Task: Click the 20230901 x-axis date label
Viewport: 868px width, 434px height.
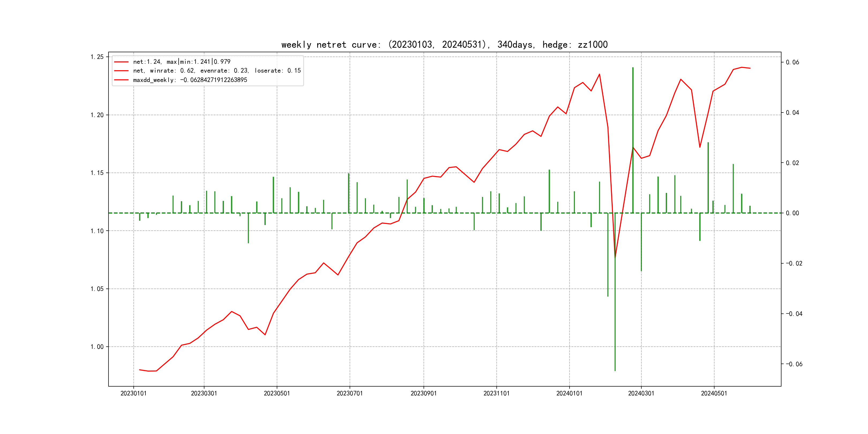Action: 424,394
